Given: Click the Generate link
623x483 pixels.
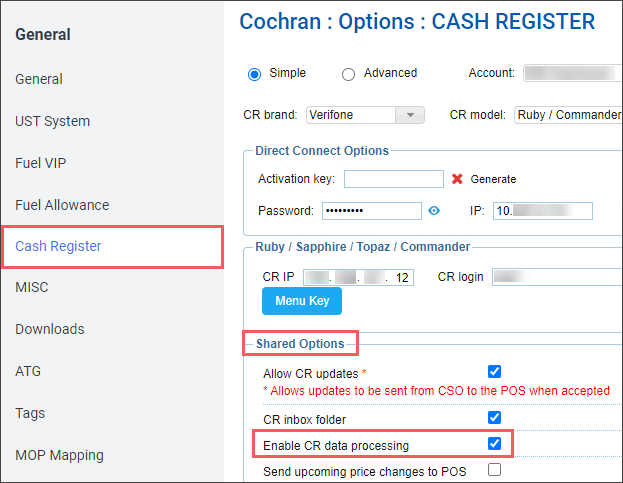Looking at the screenshot, I should (x=493, y=179).
